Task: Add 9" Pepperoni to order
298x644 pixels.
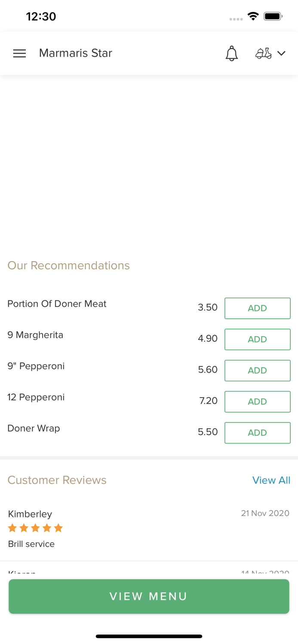Action: [x=257, y=371]
